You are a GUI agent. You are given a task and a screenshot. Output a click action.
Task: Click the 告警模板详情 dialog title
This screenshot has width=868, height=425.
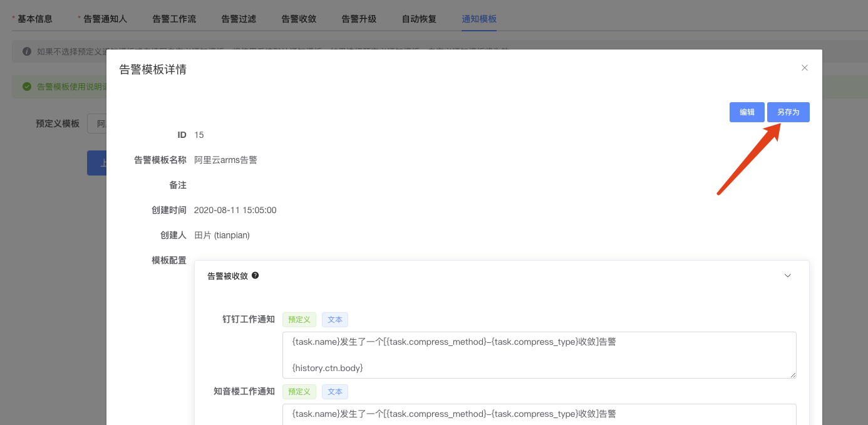click(x=153, y=69)
